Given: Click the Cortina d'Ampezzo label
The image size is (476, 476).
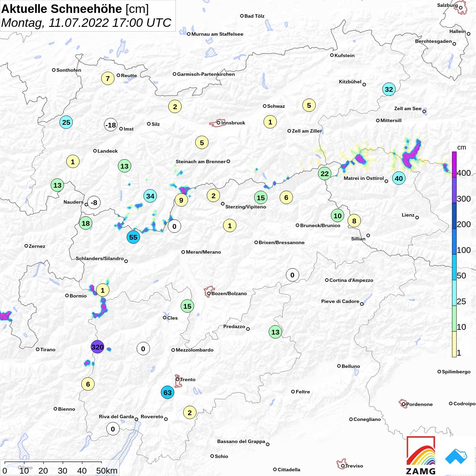Looking at the screenshot, I should [351, 280].
